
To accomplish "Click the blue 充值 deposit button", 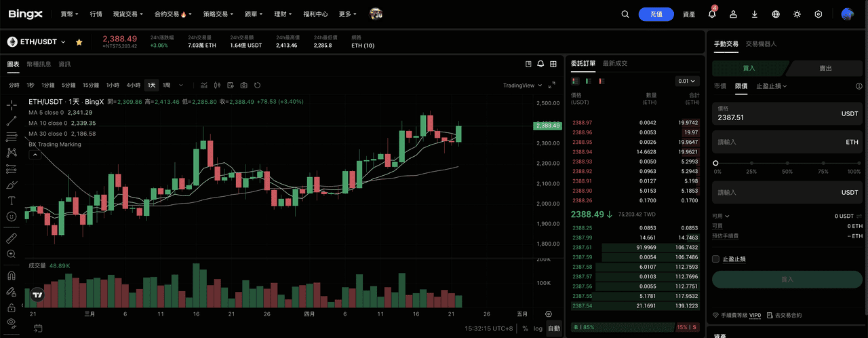I will pos(656,14).
